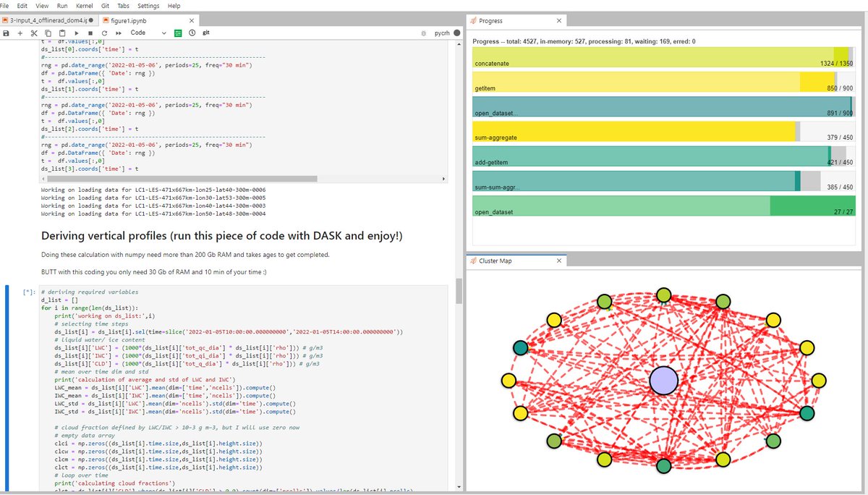This screenshot has width=868, height=495.
Task: Click the sum-aggregate progress bar
Action: 663,132
